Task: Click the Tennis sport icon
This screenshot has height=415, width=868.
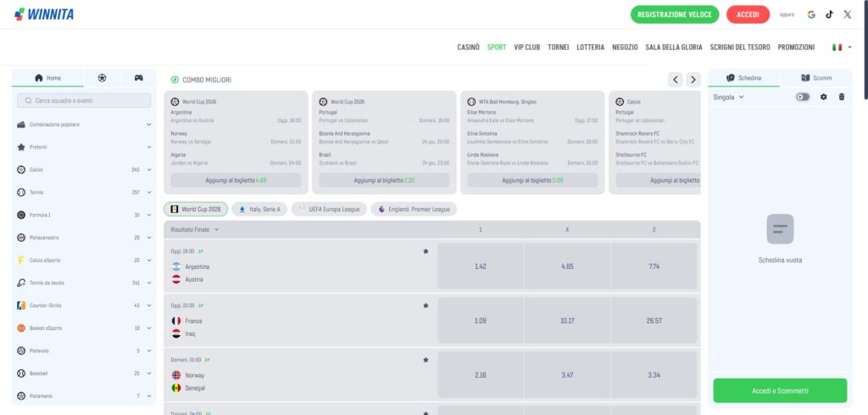Action: tap(21, 193)
